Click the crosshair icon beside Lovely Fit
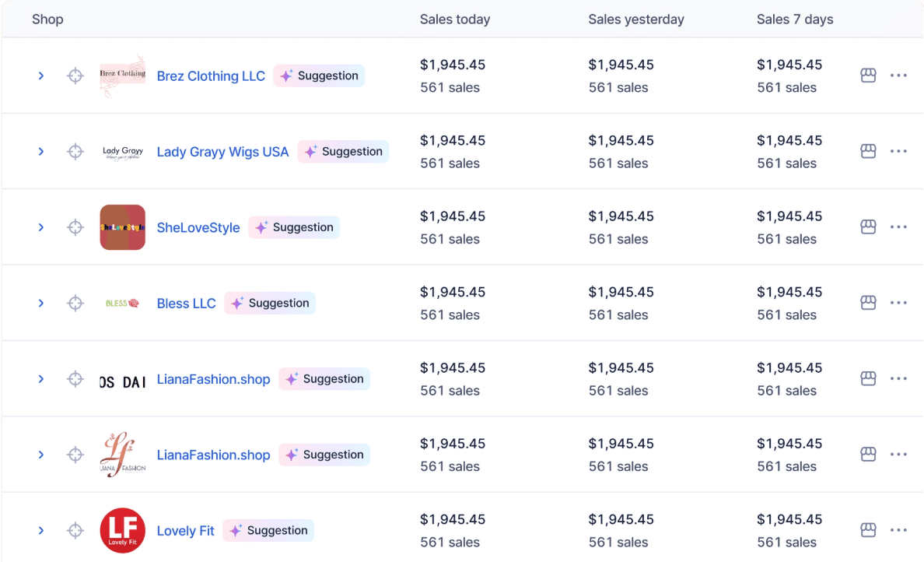 tap(75, 530)
